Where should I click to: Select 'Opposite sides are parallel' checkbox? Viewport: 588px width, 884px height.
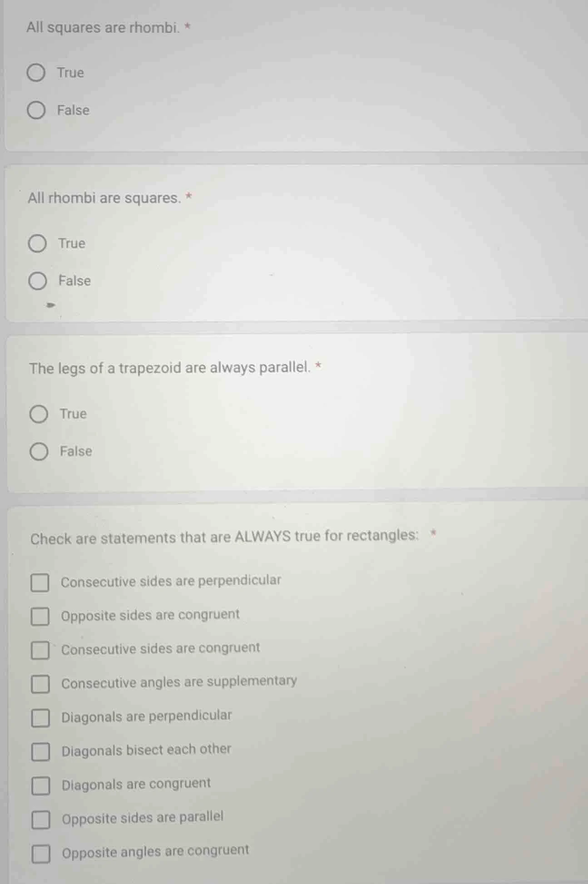[41, 820]
